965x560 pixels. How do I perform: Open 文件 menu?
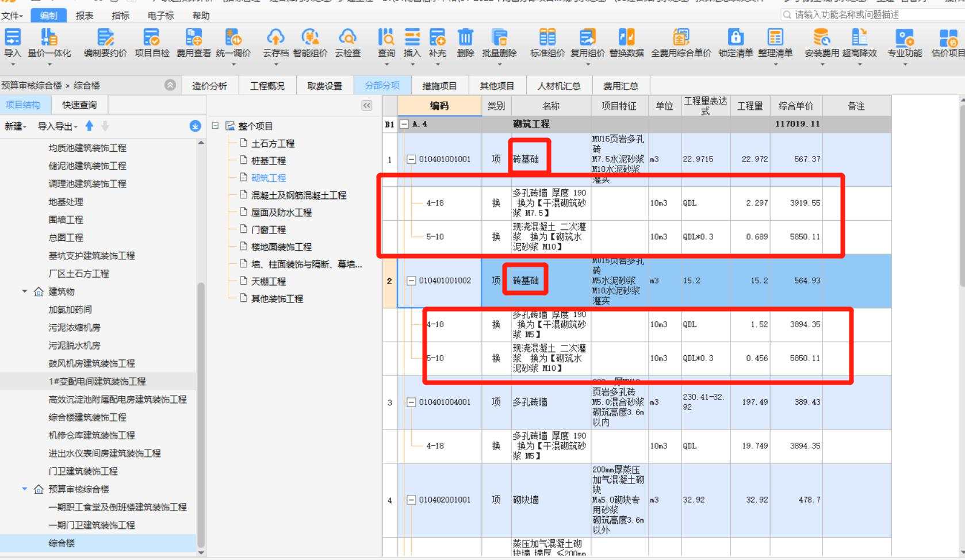(x=12, y=16)
